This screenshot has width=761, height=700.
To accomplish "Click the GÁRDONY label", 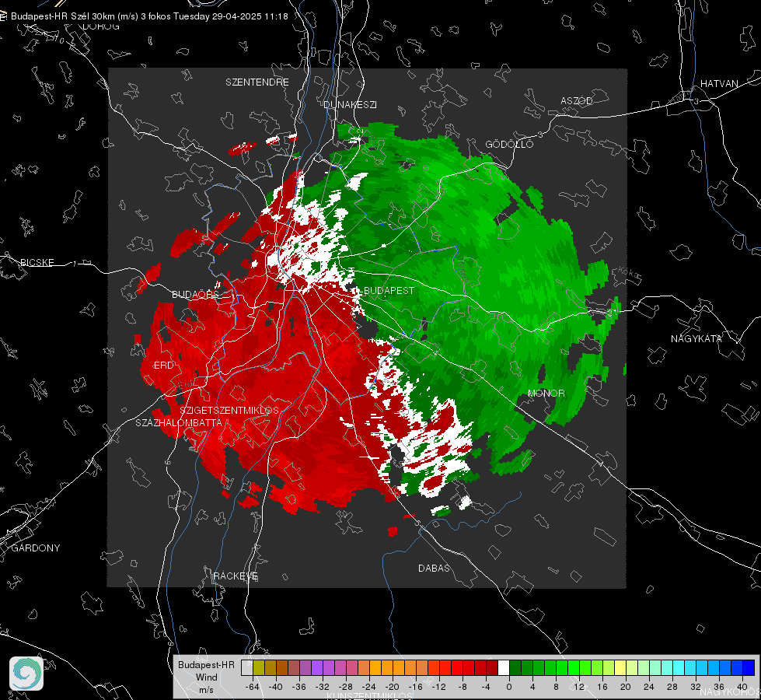I will (36, 548).
